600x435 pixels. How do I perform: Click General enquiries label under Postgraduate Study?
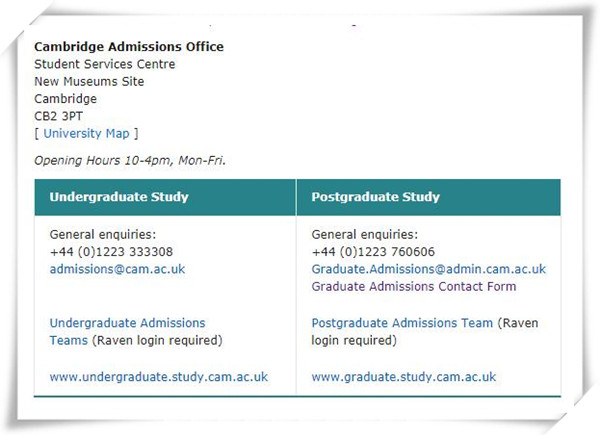tap(365, 234)
